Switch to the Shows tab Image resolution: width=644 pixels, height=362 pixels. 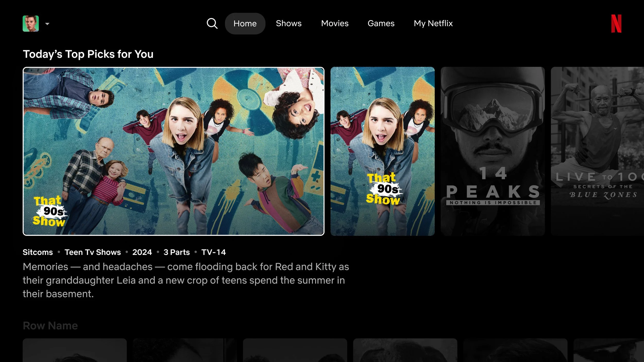pyautogui.click(x=289, y=23)
